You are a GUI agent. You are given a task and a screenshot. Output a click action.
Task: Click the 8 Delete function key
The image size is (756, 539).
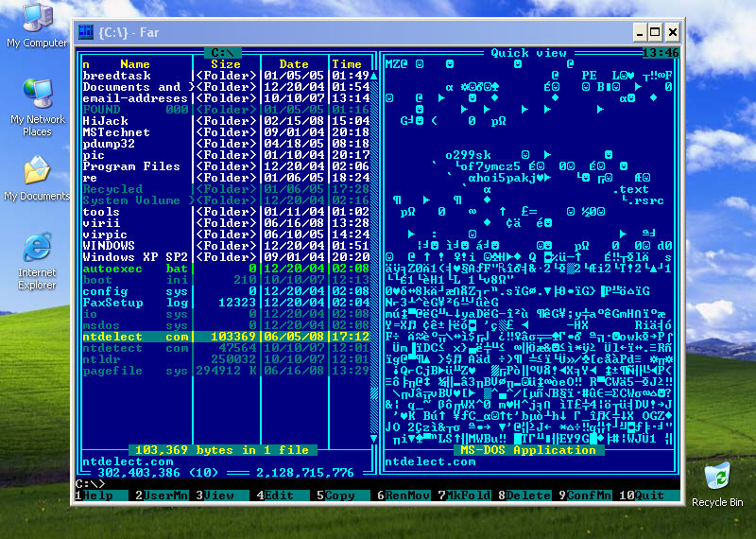[524, 496]
